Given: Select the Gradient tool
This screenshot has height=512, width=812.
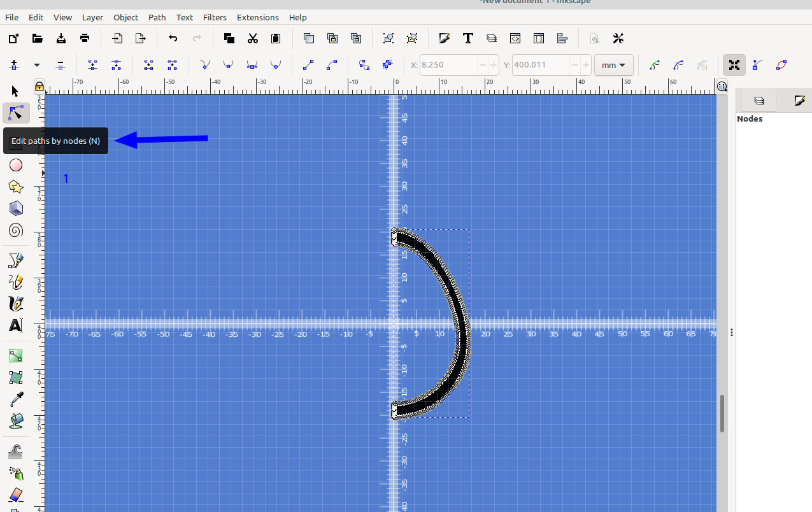Looking at the screenshot, I should point(16,356).
